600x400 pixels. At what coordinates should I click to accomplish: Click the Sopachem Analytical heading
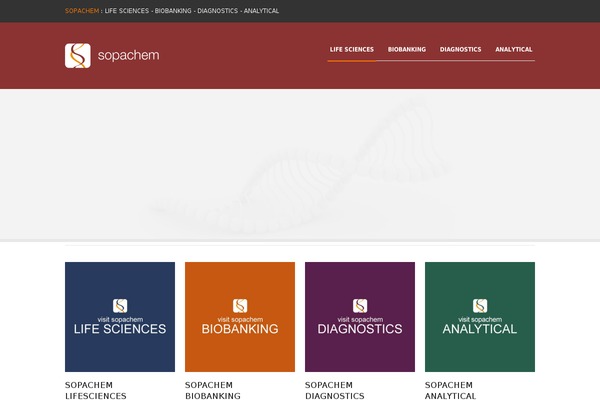click(450, 390)
